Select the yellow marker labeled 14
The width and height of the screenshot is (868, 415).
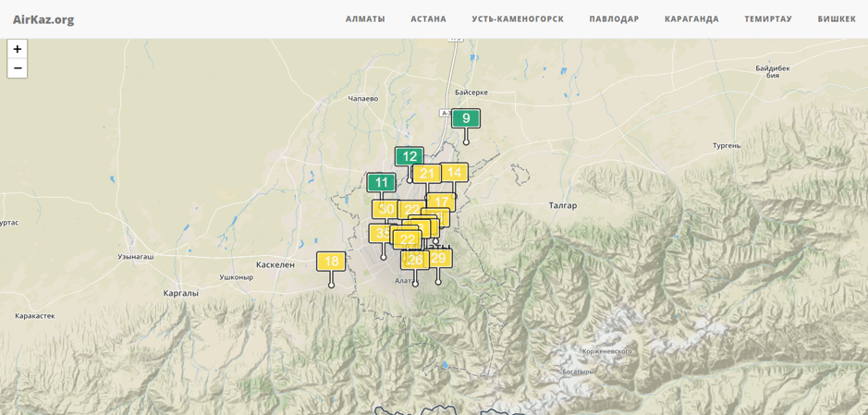[x=455, y=172]
